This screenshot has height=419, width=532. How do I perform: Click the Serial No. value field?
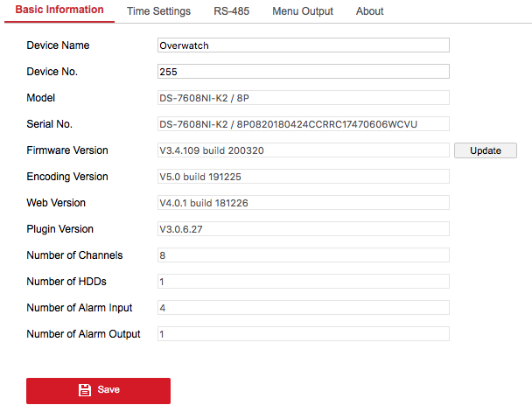(x=304, y=124)
